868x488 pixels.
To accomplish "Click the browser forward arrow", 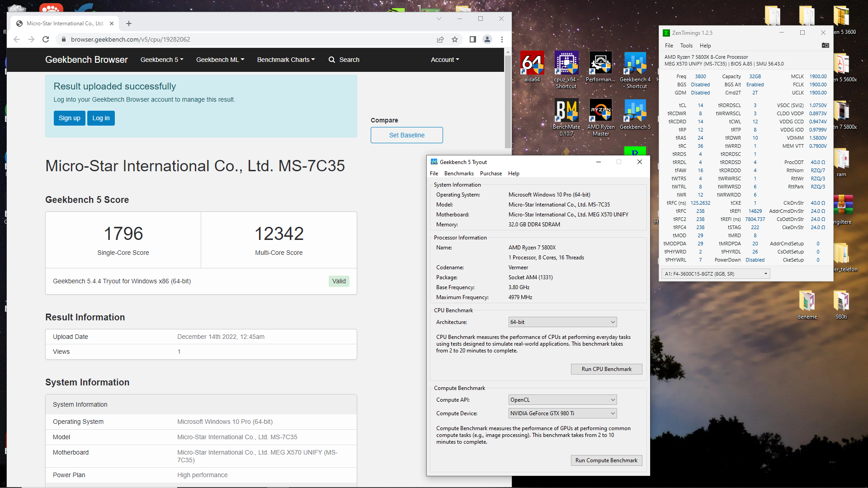I will pos(31,39).
